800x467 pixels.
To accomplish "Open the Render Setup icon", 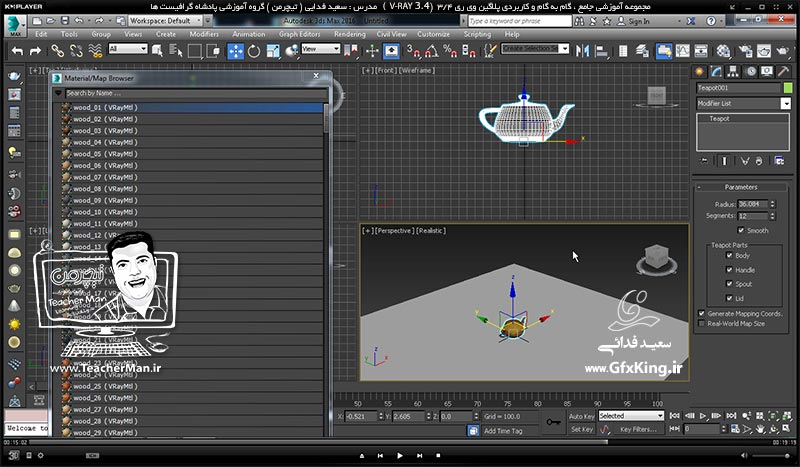I will click(x=745, y=51).
